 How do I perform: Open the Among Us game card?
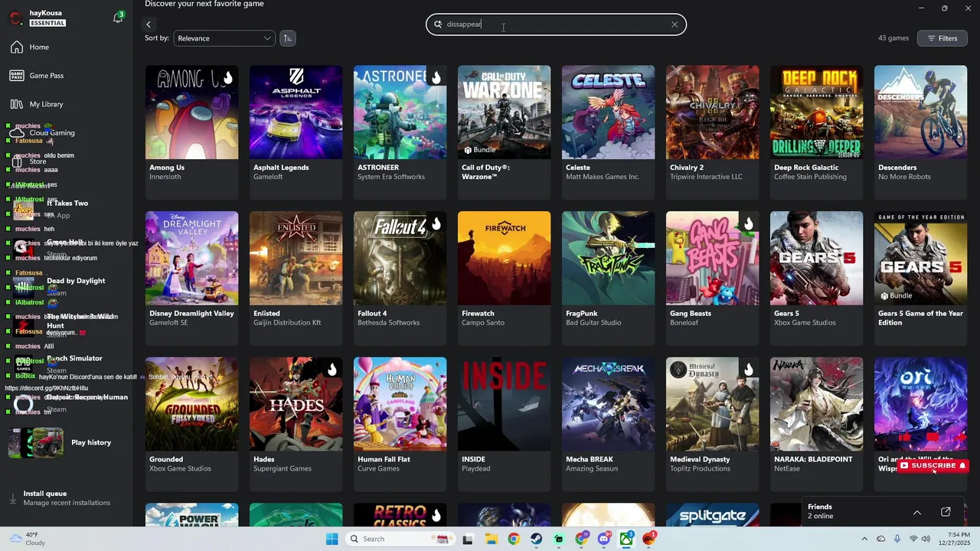click(191, 132)
